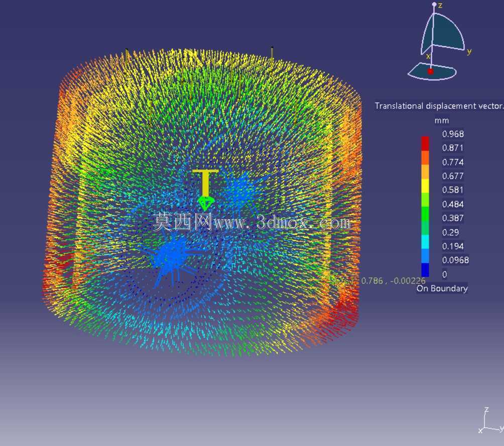Click the 0.677 legend value
The height and width of the screenshot is (446, 504).
click(x=453, y=176)
